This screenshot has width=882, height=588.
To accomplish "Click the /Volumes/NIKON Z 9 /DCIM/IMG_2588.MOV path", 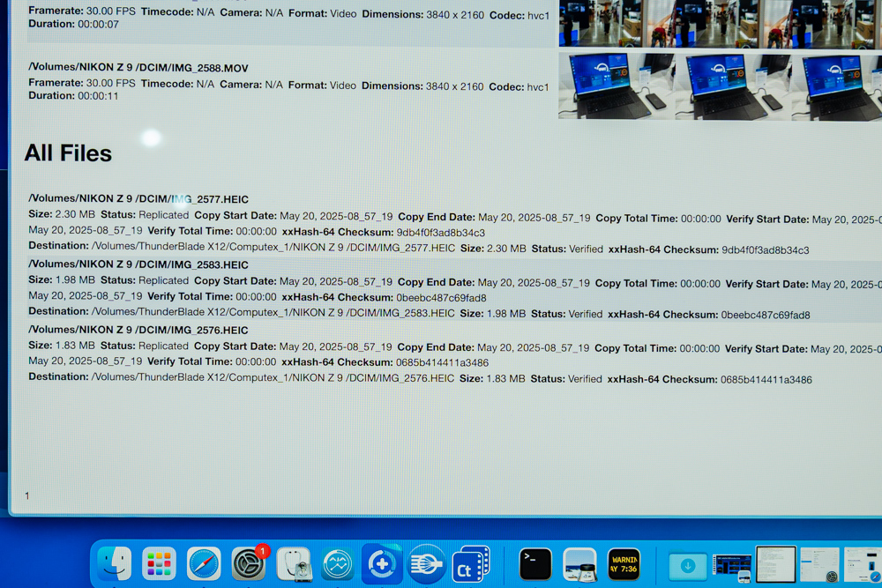I will pyautogui.click(x=138, y=68).
